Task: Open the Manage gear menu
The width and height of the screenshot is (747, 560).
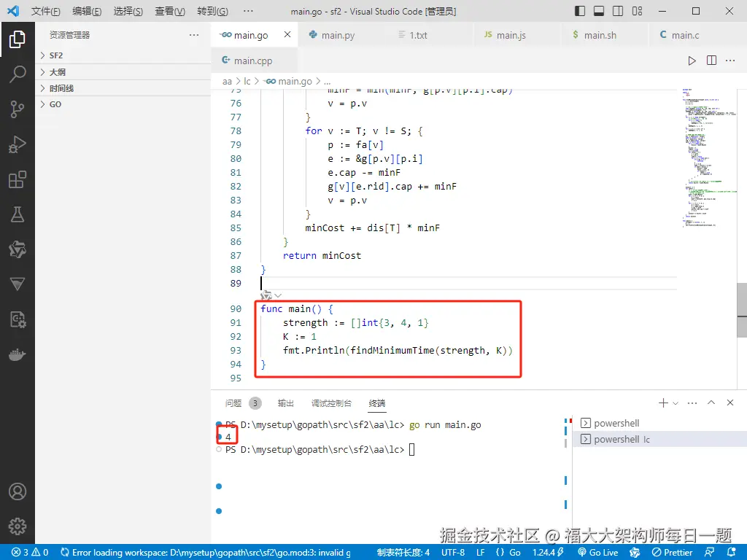Action: [18, 526]
